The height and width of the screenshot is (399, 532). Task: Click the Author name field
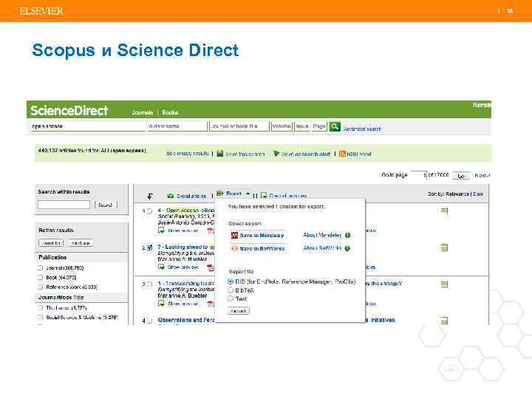click(177, 126)
